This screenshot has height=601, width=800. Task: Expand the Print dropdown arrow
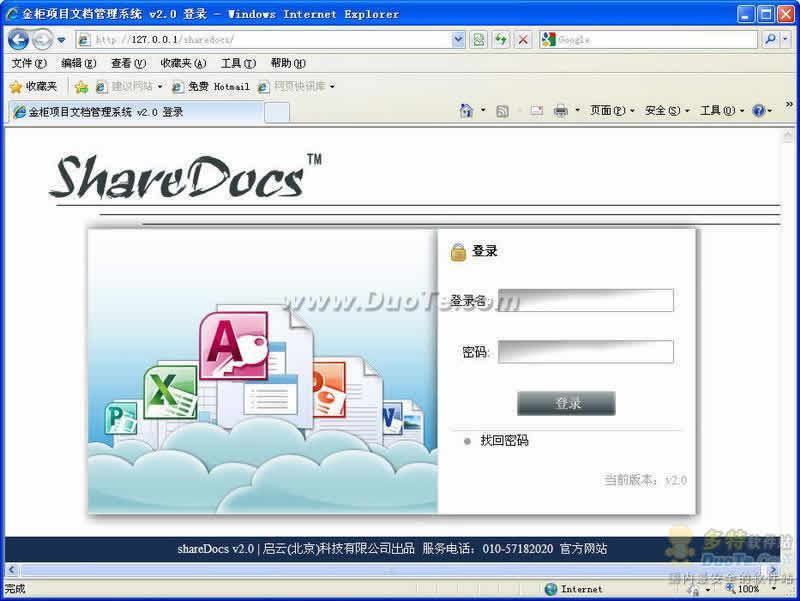577,111
